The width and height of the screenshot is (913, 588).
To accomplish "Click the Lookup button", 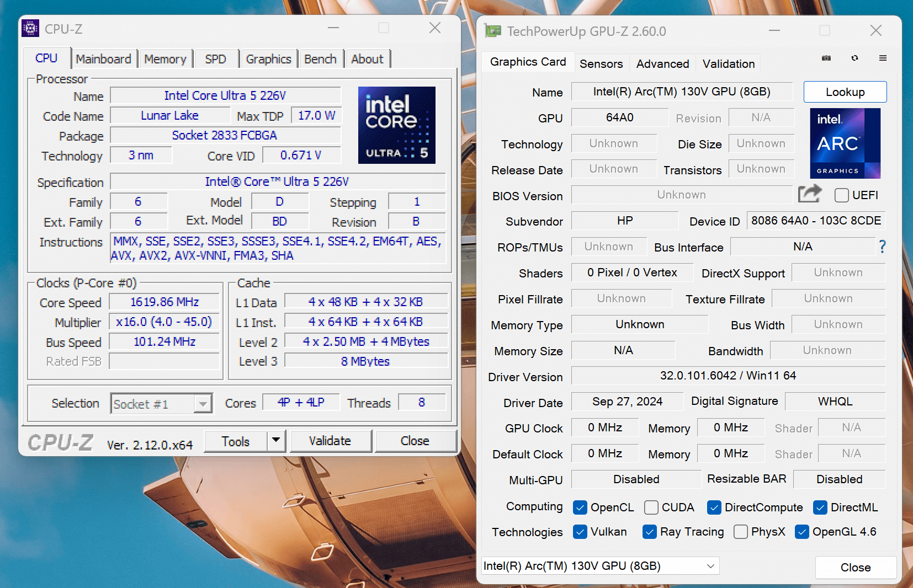I will coord(845,92).
